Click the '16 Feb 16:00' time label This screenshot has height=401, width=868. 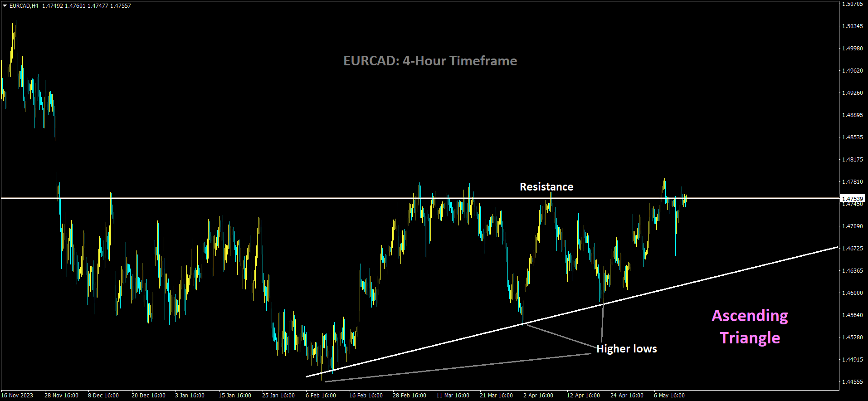(366, 395)
